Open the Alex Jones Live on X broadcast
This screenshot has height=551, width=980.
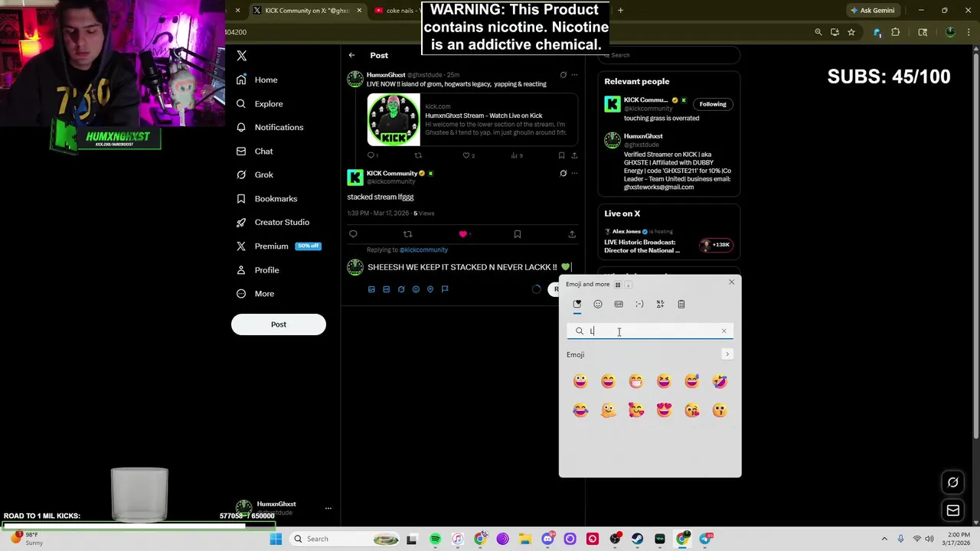[642, 246]
